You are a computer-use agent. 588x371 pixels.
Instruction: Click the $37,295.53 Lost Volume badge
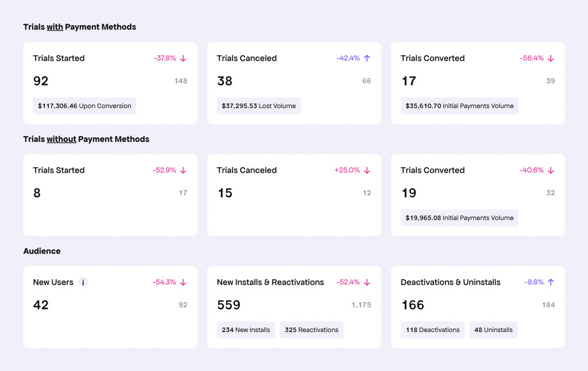click(x=258, y=106)
